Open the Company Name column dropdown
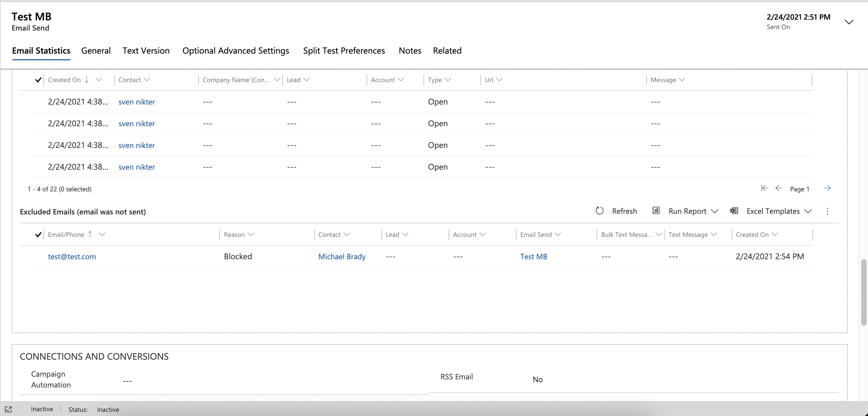Viewport: 868px width, 416px height. coord(277,80)
